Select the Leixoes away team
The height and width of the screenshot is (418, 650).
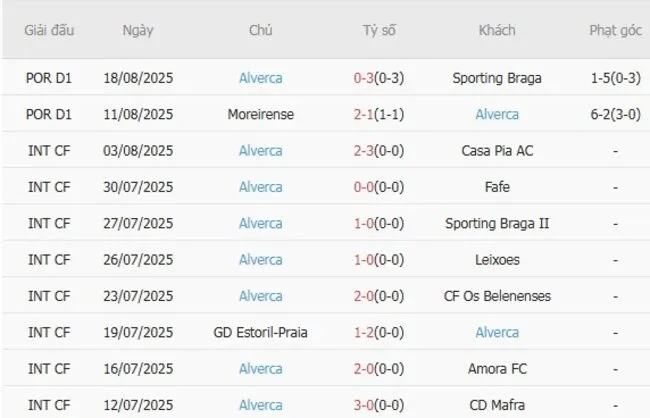pos(496,260)
